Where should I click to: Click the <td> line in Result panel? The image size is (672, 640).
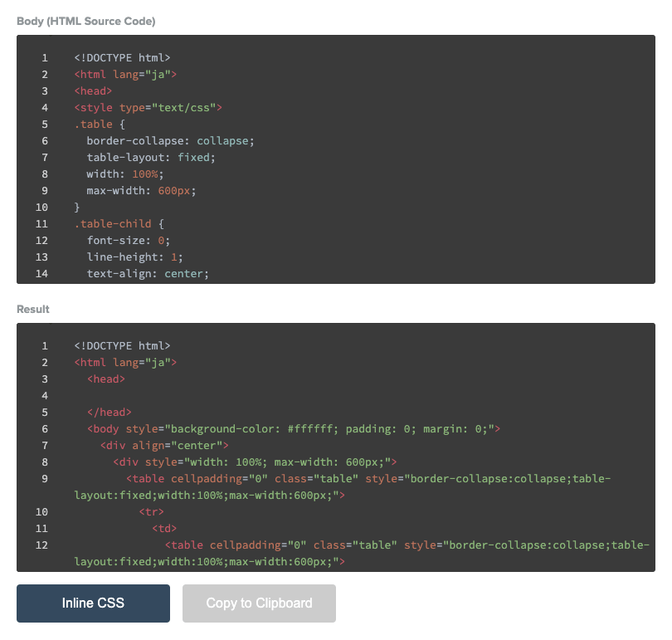(164, 528)
